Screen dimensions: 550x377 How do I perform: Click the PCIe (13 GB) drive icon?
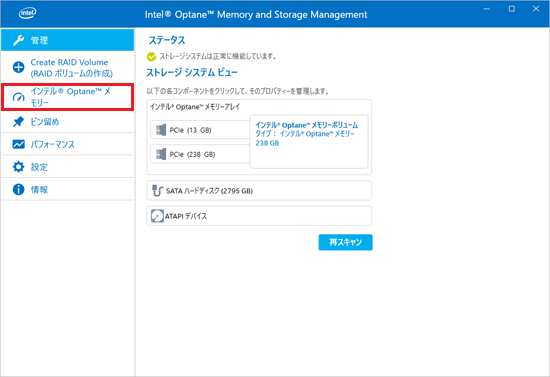[161, 130]
